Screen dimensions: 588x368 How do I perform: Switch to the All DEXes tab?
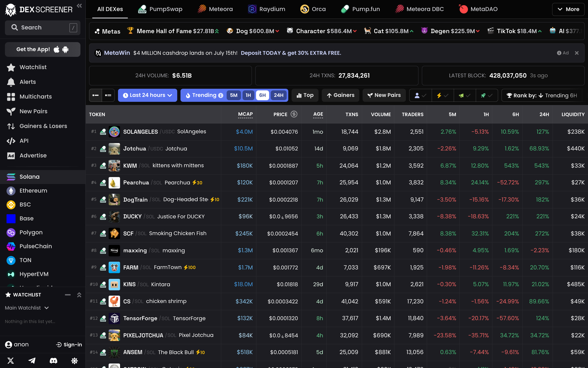pyautogui.click(x=110, y=9)
